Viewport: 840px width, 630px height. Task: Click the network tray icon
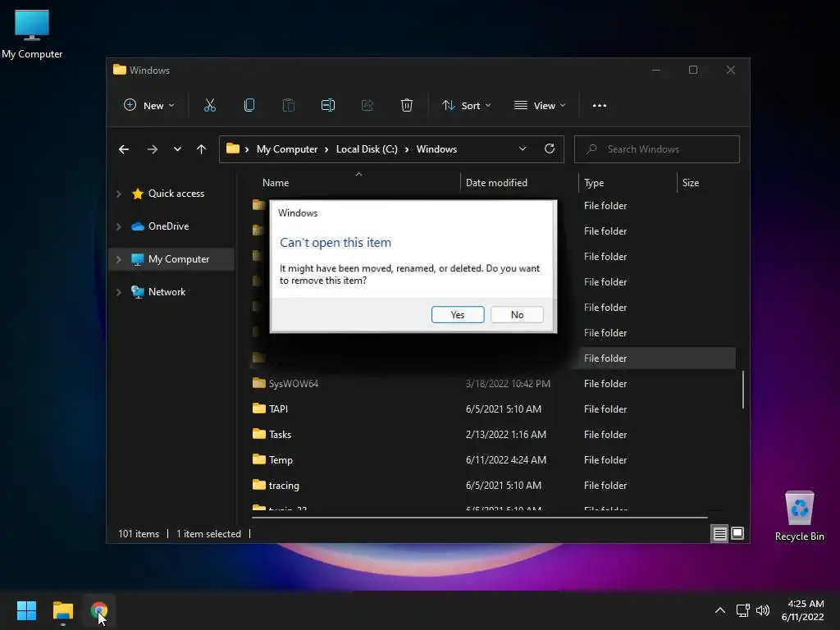click(742, 610)
